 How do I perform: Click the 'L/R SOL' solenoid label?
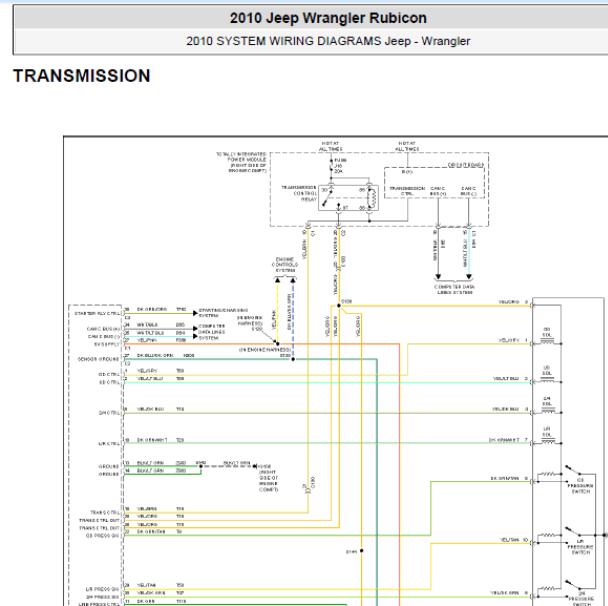click(x=547, y=432)
